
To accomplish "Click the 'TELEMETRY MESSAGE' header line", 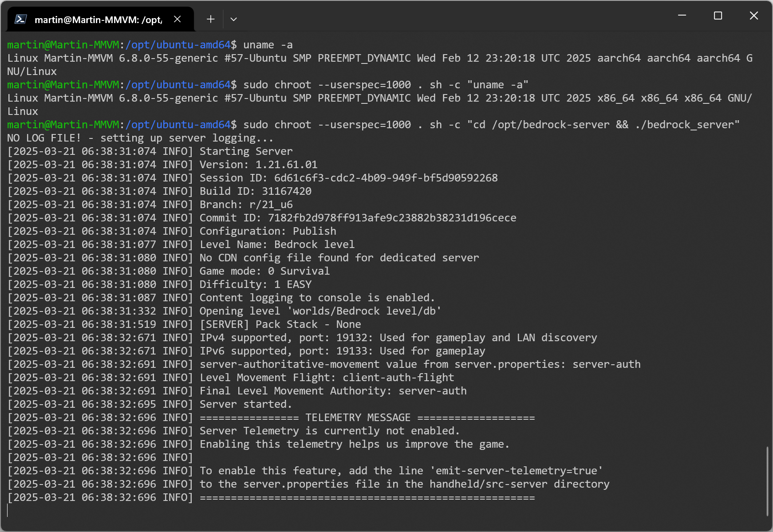I will pos(367,418).
